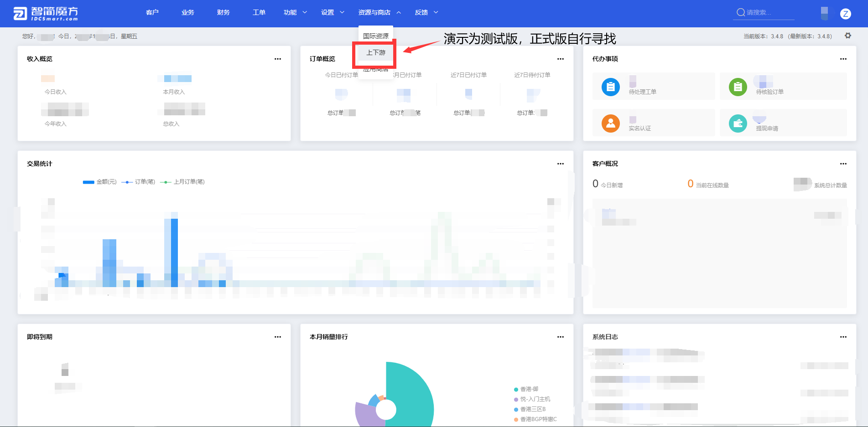This screenshot has height=427, width=868.
Task: Select 上下游 from the dropdown menu
Action: point(376,52)
